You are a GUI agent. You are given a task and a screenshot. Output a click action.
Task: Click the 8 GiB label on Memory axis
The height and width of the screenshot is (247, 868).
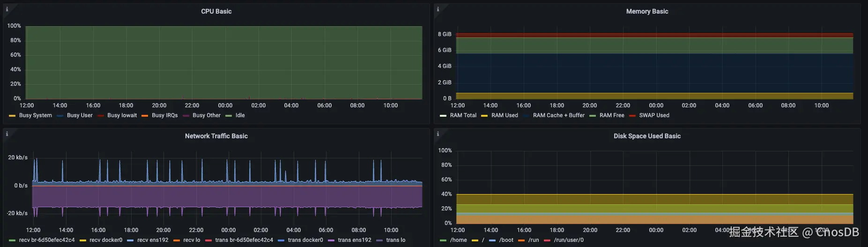click(445, 34)
